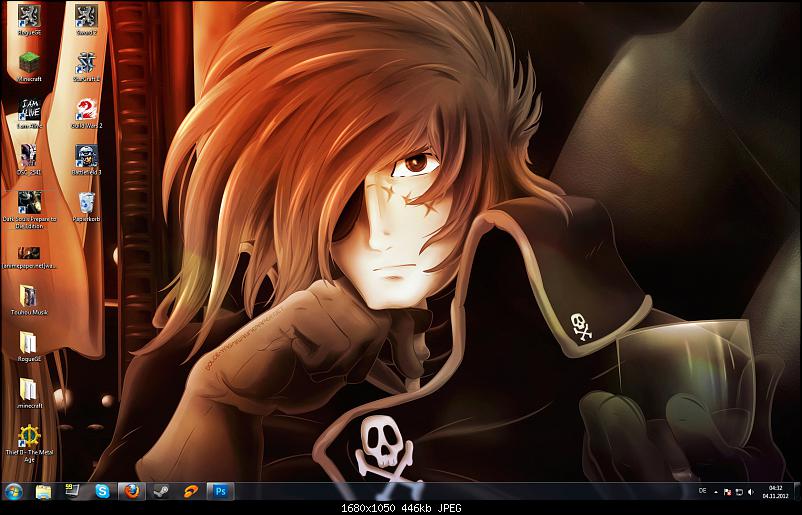Select the animepaper.net wallpaper file
Viewport: 802px width, 515px height.
(x=29, y=257)
